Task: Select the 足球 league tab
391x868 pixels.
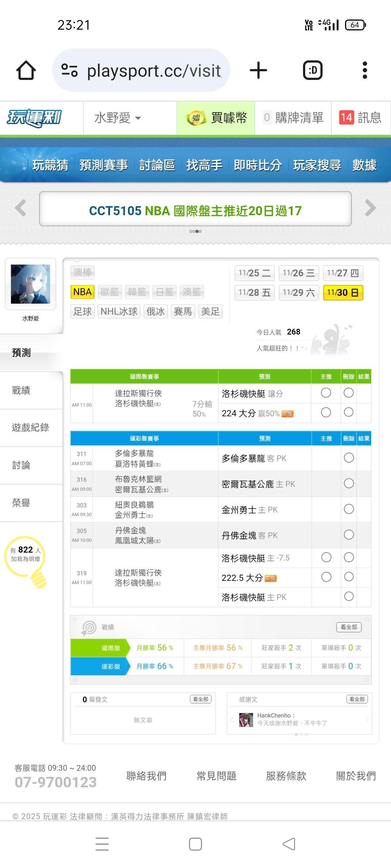Action: pyautogui.click(x=83, y=311)
